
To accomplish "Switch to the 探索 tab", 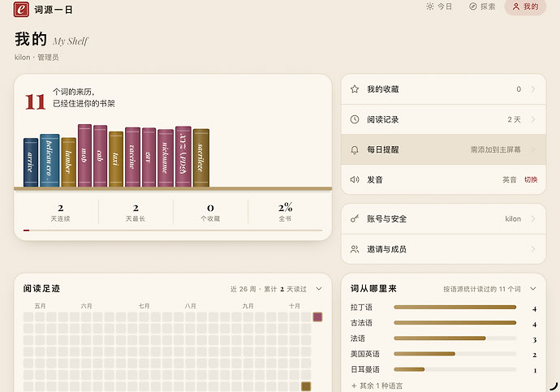I will pyautogui.click(x=482, y=6).
